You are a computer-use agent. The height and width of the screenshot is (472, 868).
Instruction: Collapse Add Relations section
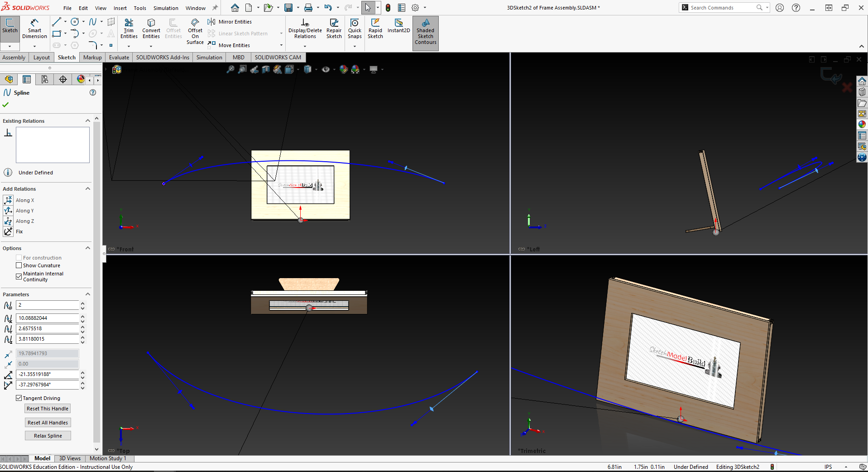88,188
